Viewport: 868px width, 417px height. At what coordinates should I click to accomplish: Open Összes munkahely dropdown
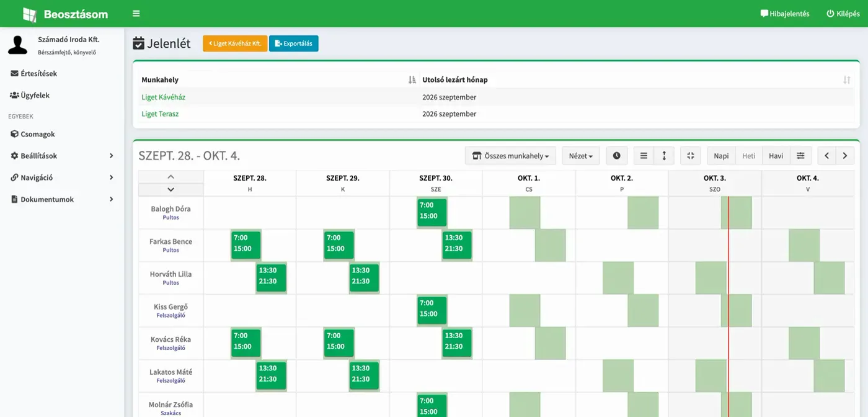510,156
